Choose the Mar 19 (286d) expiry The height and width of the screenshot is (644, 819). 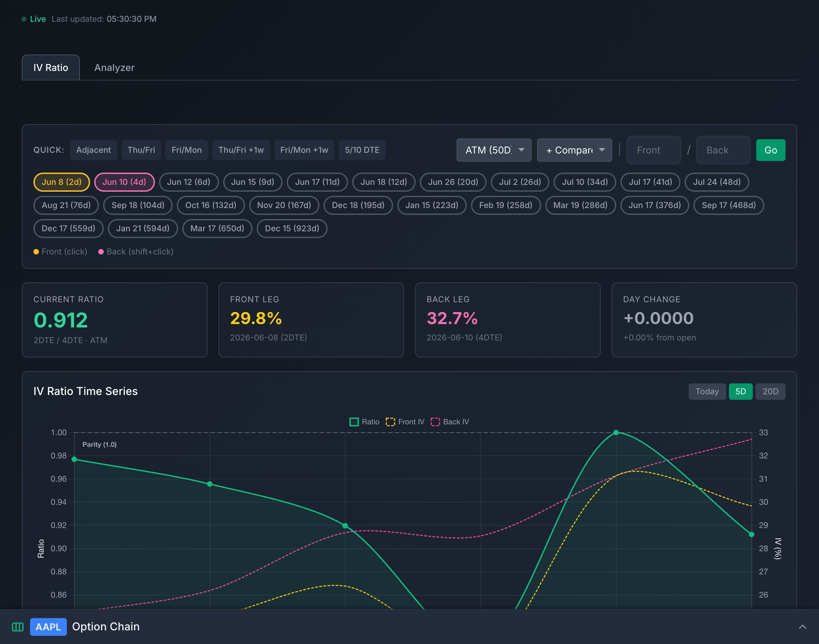click(580, 205)
